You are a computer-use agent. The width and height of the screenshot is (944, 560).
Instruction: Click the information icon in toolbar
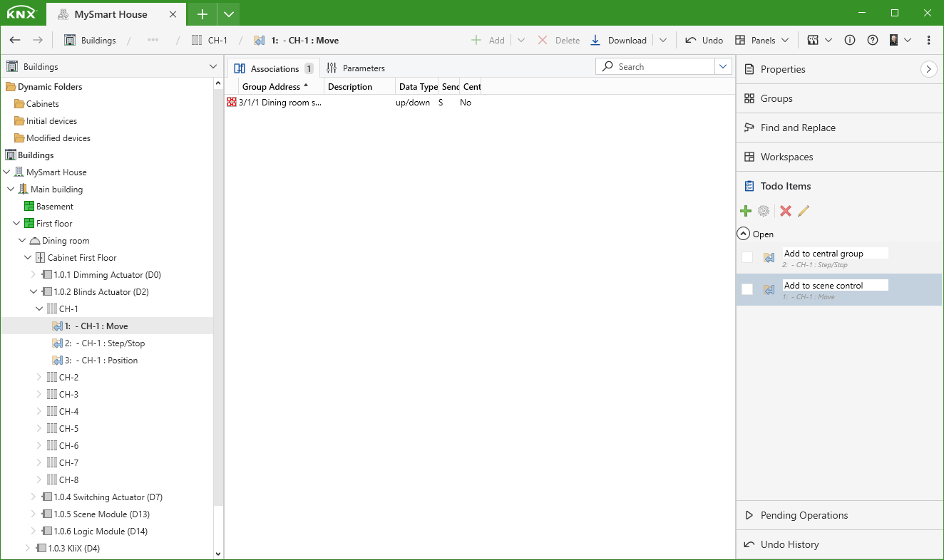click(850, 41)
